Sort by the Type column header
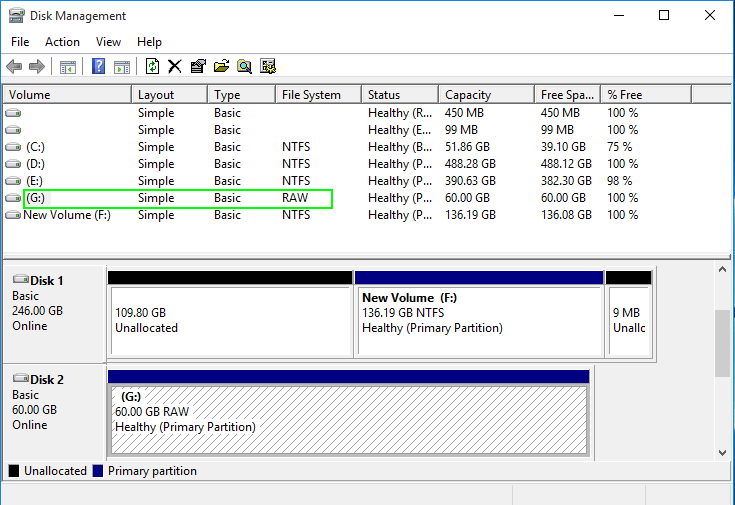The image size is (735, 505). click(241, 95)
